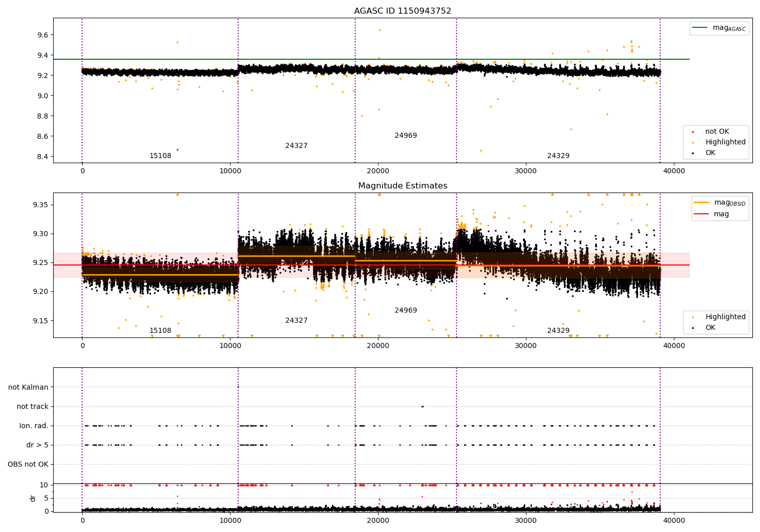Click the "Ion. rad." axis label
The height and width of the screenshot is (532, 760).
[x=34, y=426]
